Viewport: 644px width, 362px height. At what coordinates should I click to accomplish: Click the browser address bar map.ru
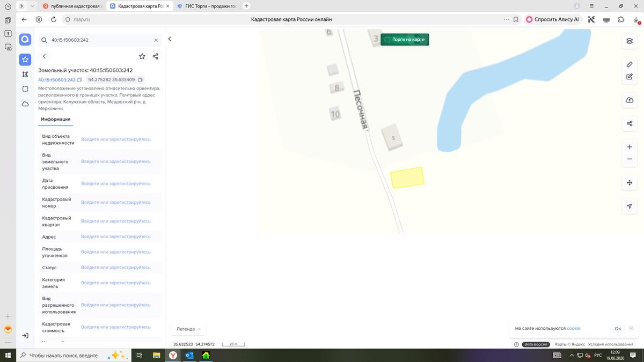[x=81, y=19]
